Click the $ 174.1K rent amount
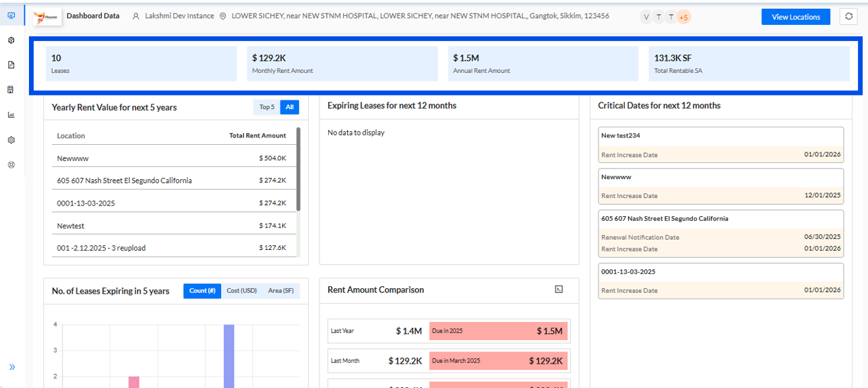 (x=272, y=226)
